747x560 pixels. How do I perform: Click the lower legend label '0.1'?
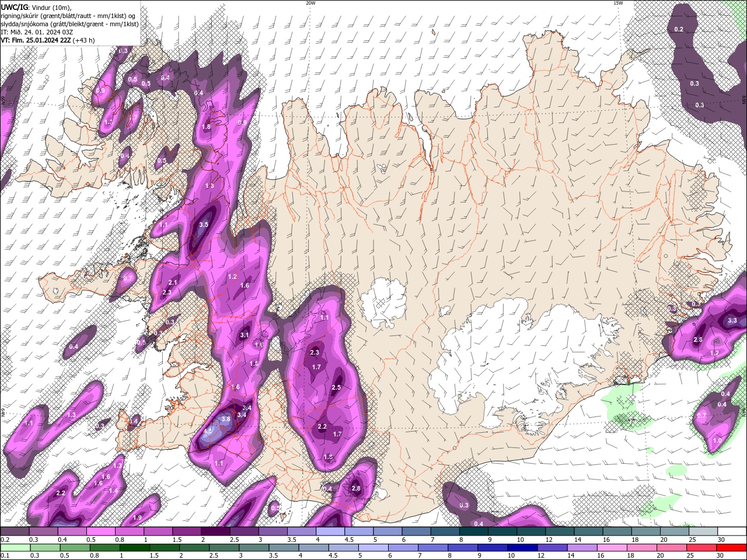[x=4, y=556]
